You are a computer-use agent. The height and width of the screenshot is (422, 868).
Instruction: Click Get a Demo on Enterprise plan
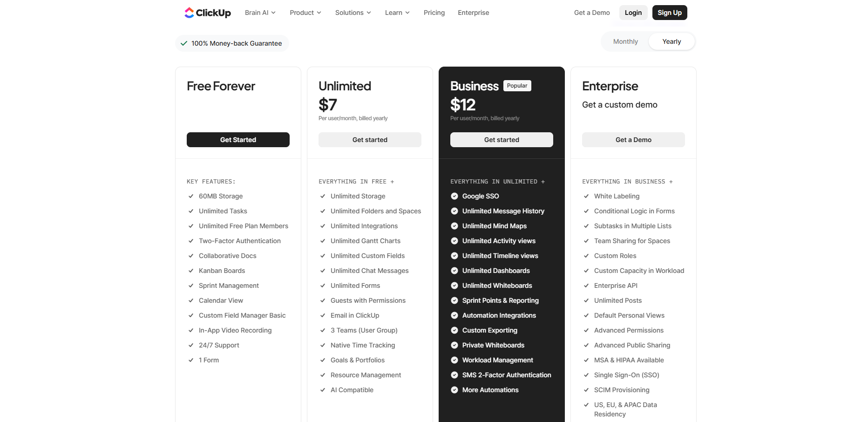click(x=633, y=140)
